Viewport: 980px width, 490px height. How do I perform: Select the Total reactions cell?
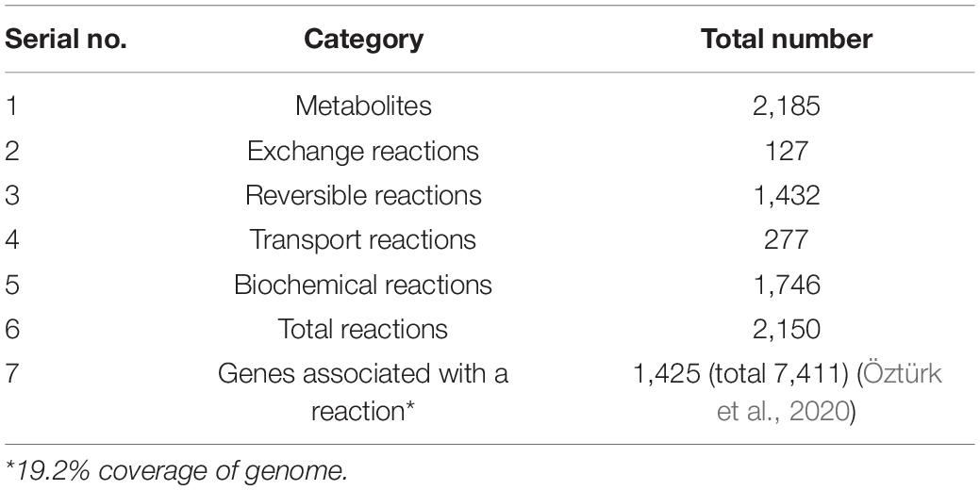tap(363, 329)
